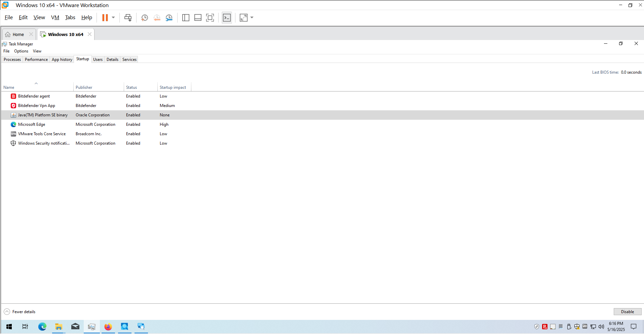Open the Action Center notification icon
The width and height of the screenshot is (644, 334).
(634, 327)
